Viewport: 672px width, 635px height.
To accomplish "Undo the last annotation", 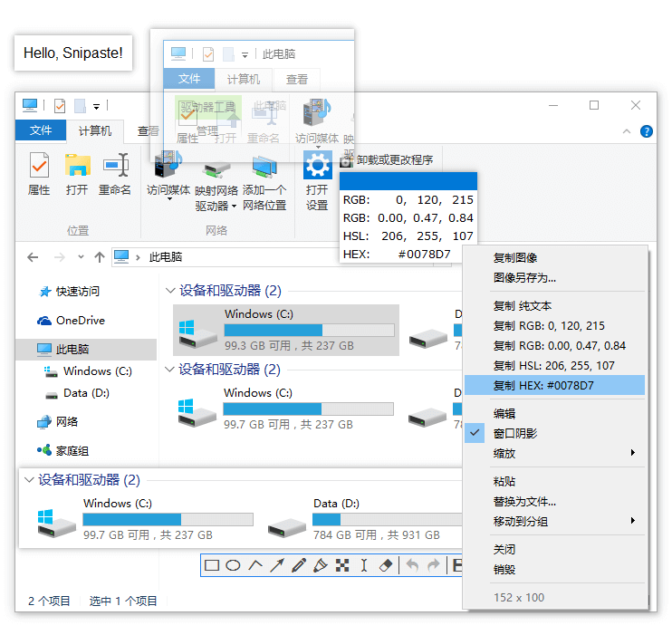I will 412,565.
